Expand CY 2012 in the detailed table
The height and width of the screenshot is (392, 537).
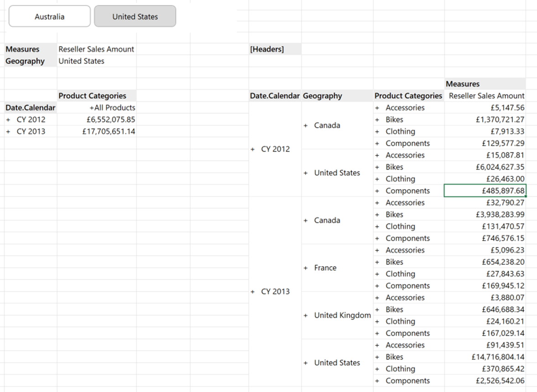tap(253, 149)
